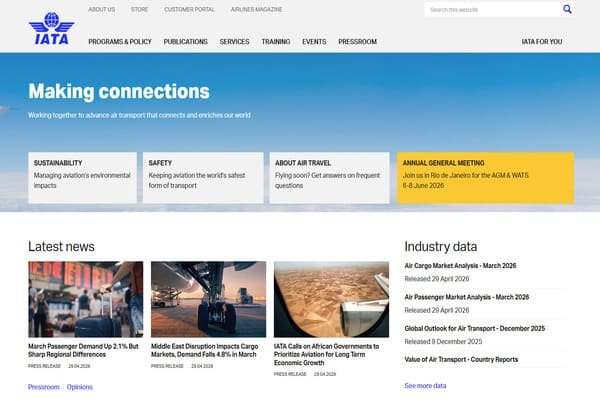Open airplane window desert news thumbnail
Image resolution: width=600 pixels, height=400 pixels.
coord(331,299)
